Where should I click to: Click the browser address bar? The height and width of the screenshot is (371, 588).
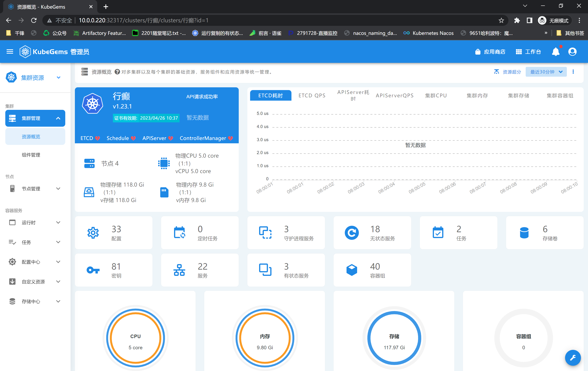point(275,20)
